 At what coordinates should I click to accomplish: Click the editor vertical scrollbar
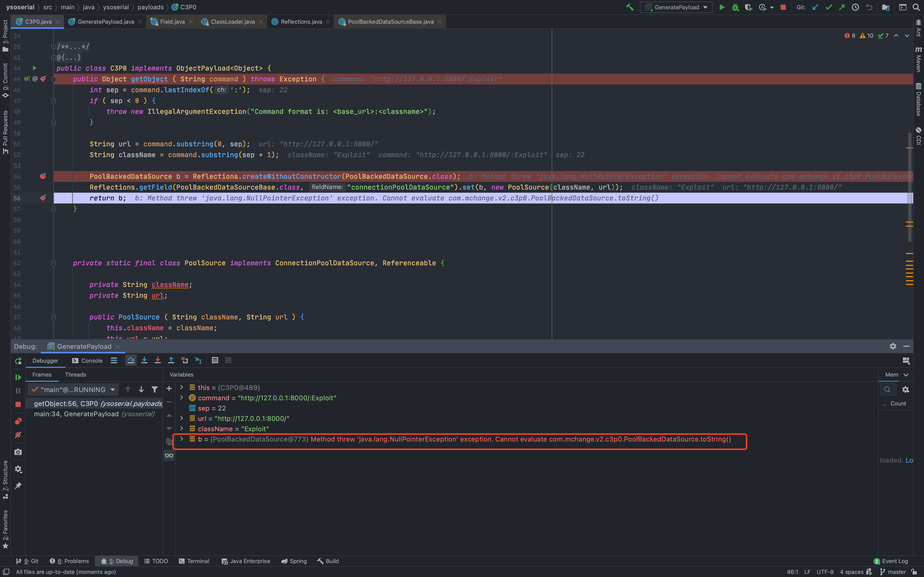point(910,187)
